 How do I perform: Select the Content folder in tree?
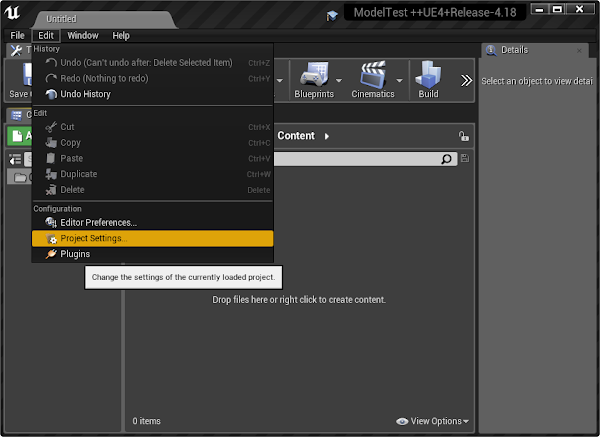(x=20, y=177)
